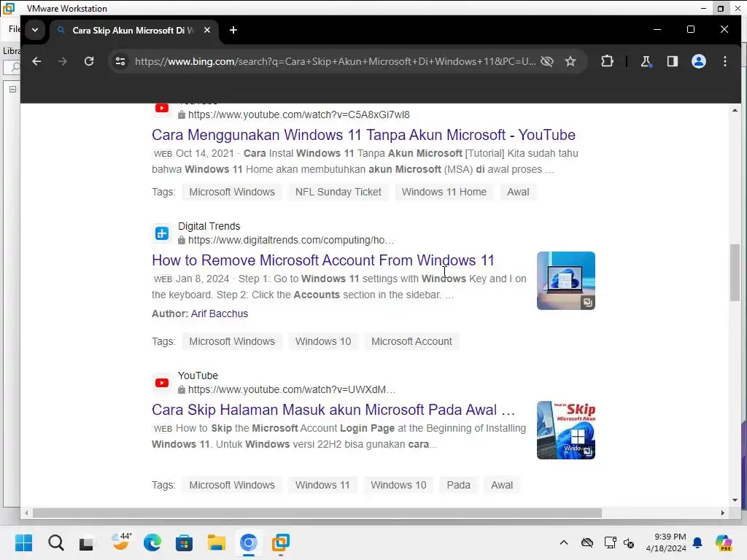Click Microsoft Windows tag under Digital Trends result
The height and width of the screenshot is (560, 747).
click(232, 341)
